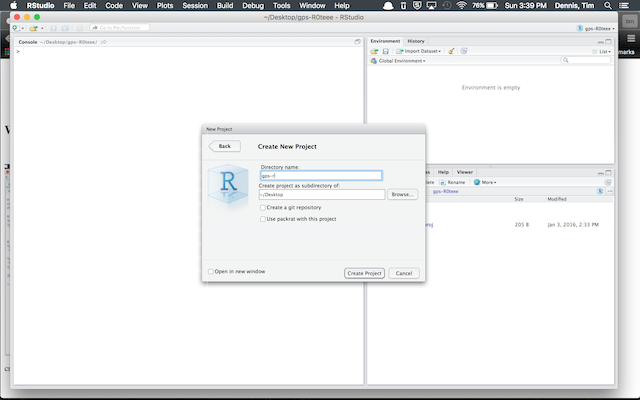Open the Session menu

(195, 6)
